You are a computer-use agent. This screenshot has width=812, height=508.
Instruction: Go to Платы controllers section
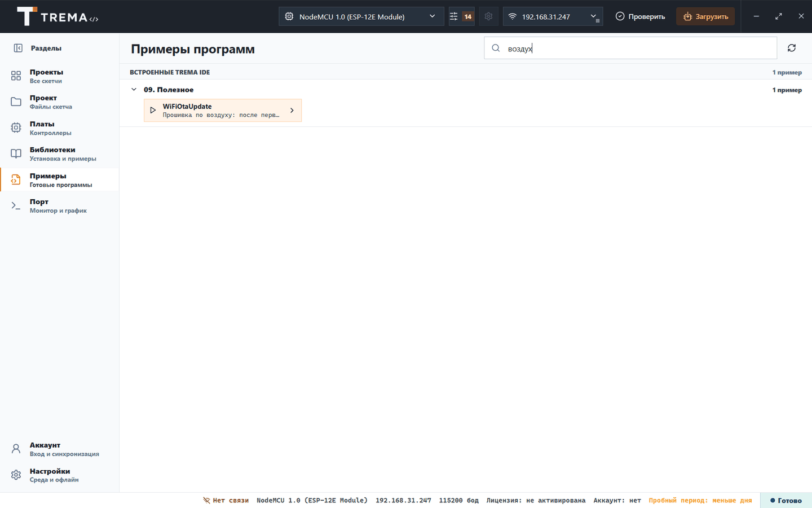coord(59,128)
